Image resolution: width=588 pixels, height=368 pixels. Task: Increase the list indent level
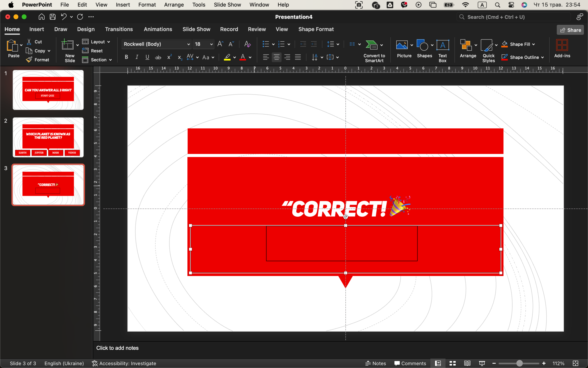tap(314, 44)
